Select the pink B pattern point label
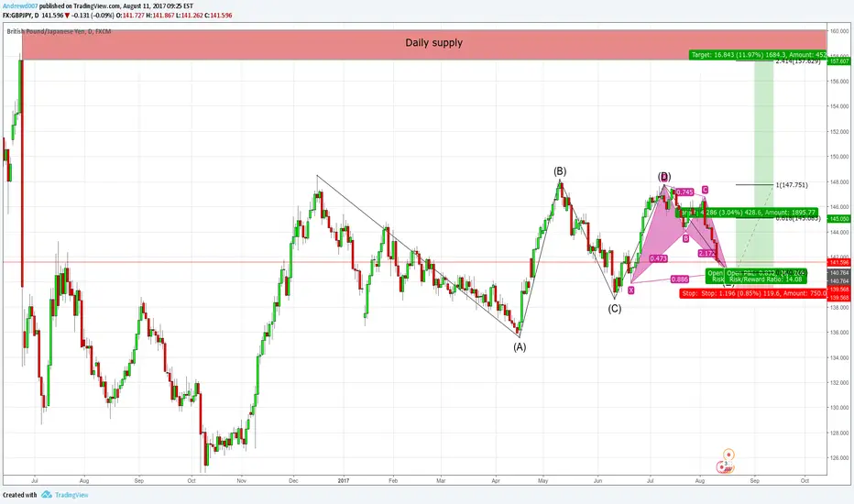854x504 pixels. click(685, 238)
